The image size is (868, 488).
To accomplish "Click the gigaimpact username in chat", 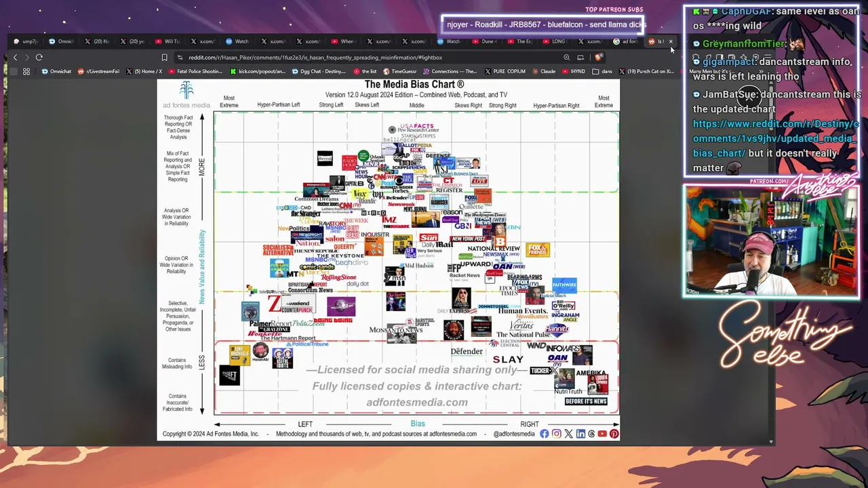I will (x=730, y=62).
